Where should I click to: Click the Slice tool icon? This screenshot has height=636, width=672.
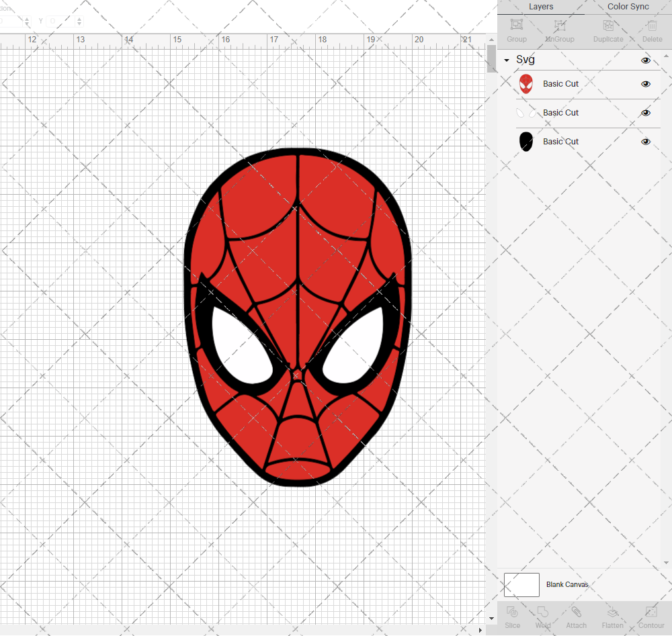tap(512, 612)
